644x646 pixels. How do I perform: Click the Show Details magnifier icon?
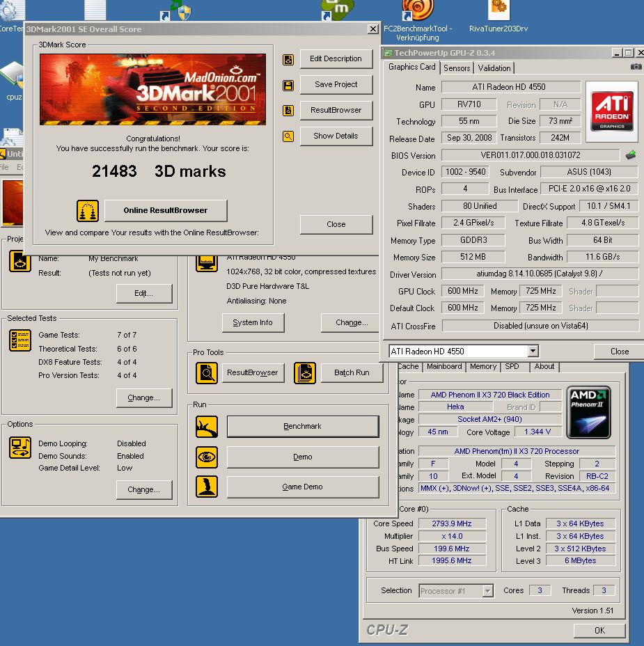point(288,136)
